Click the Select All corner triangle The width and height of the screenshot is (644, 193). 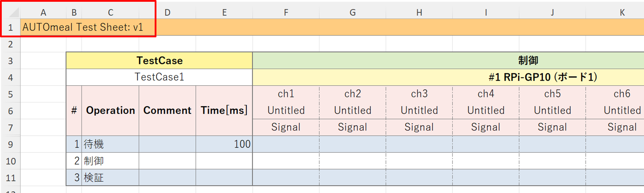(x=13, y=13)
